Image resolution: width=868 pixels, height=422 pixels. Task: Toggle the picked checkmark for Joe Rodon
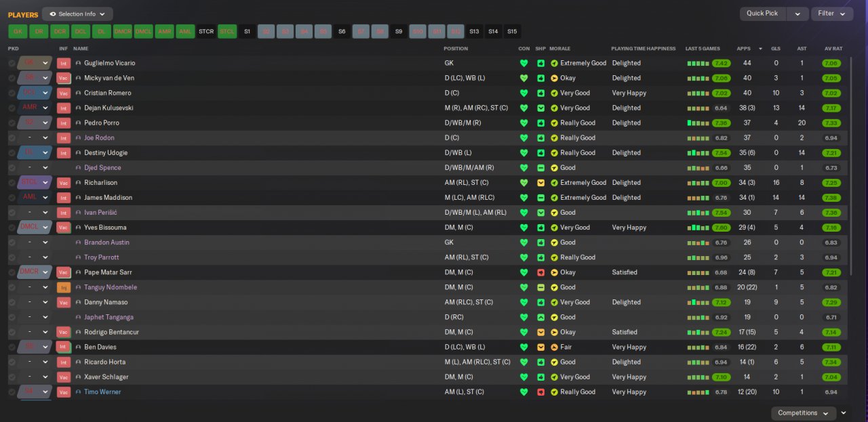(12, 138)
